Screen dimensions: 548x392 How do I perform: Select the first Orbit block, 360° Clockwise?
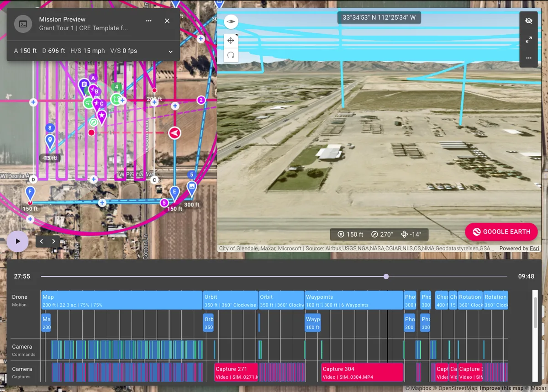click(x=231, y=301)
